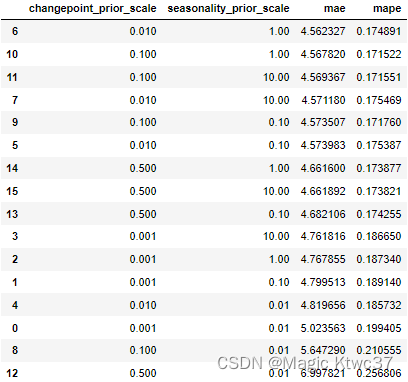Click seasonality value 0.10 in row 13
This screenshot has width=408, height=382.
279,214
